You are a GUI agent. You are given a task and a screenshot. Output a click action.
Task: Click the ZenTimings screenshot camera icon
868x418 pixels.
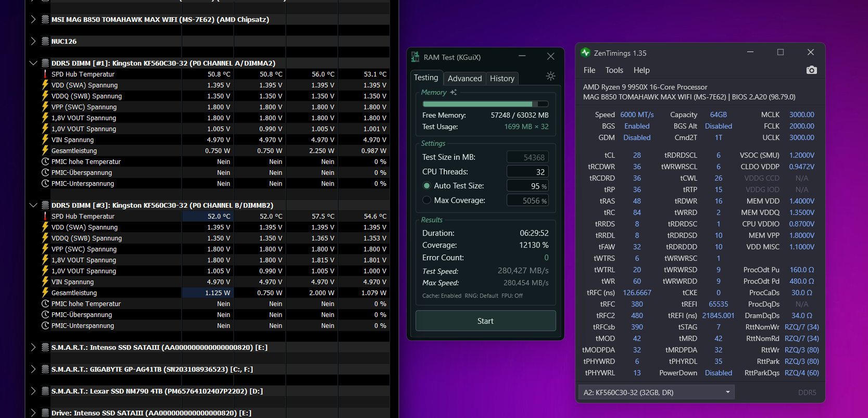(x=811, y=70)
